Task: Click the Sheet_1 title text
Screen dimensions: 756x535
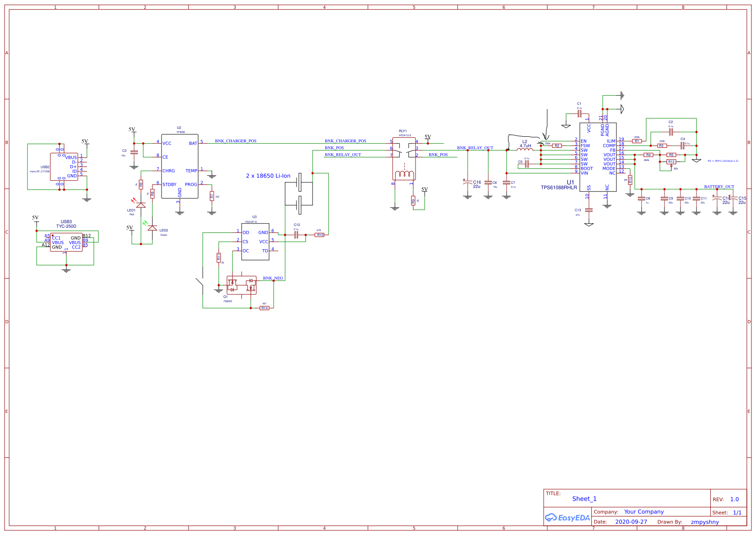Action: coord(584,498)
